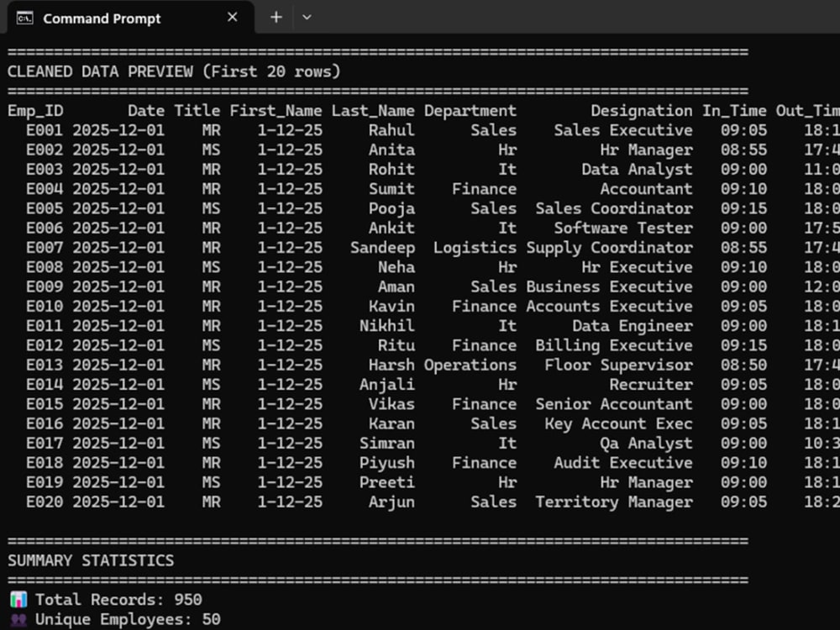Click the name Aman

coord(396,286)
